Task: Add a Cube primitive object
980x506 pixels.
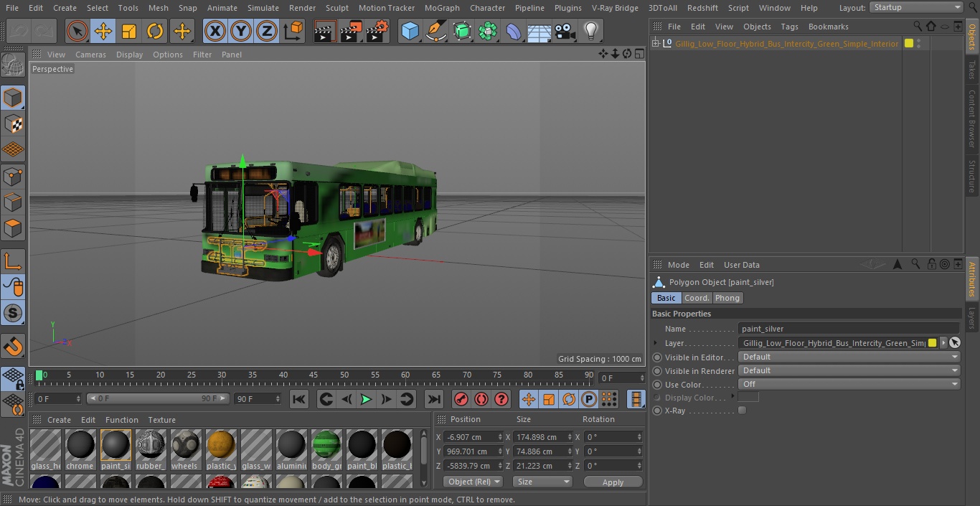Action: pyautogui.click(x=410, y=31)
